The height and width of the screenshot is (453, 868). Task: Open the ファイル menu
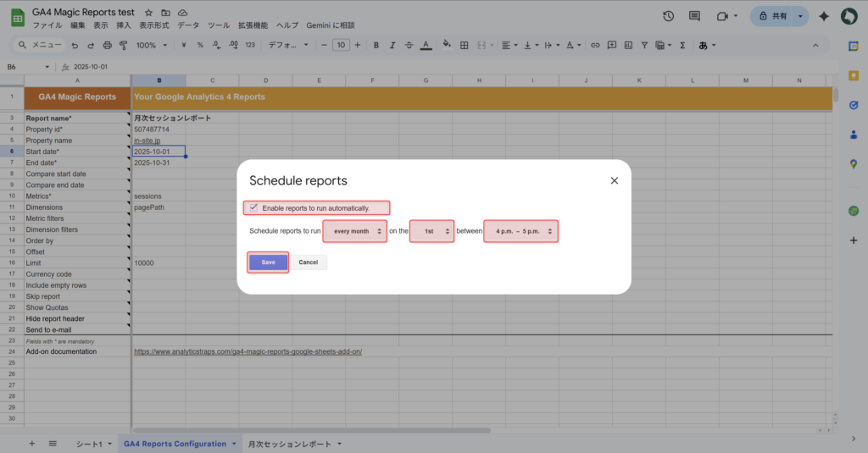[x=47, y=25]
